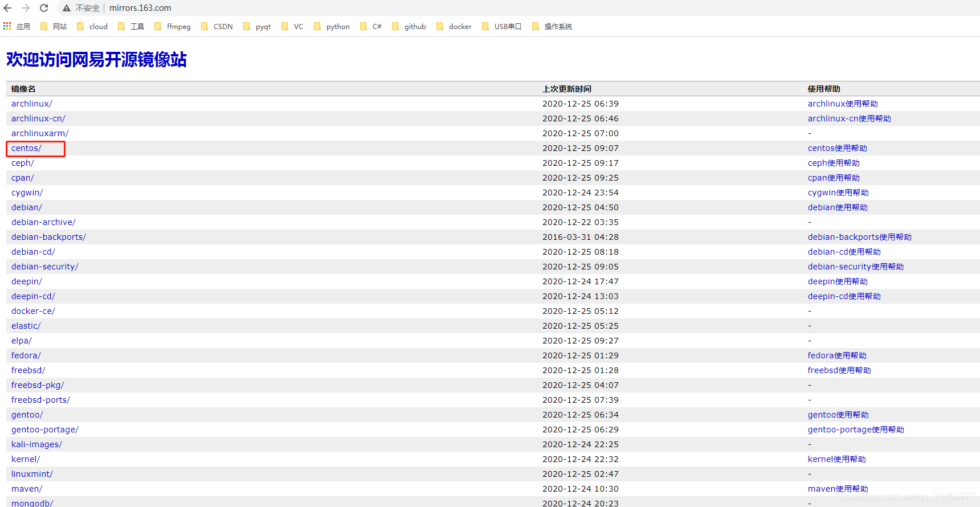This screenshot has height=507, width=980.
Task: Open the cloud bookmark folder
Action: [92, 26]
